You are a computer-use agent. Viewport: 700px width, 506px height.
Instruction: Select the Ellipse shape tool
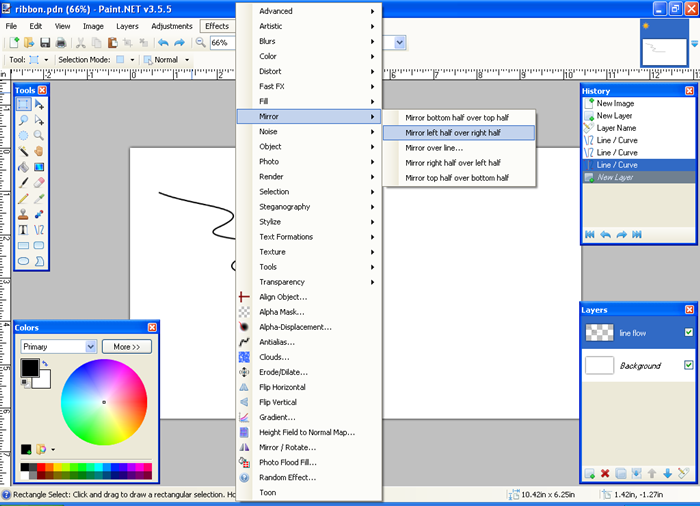(x=23, y=261)
